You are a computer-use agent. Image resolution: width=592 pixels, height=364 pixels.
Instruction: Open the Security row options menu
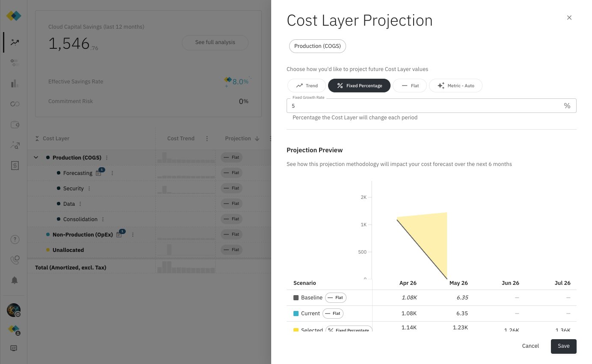89,188
